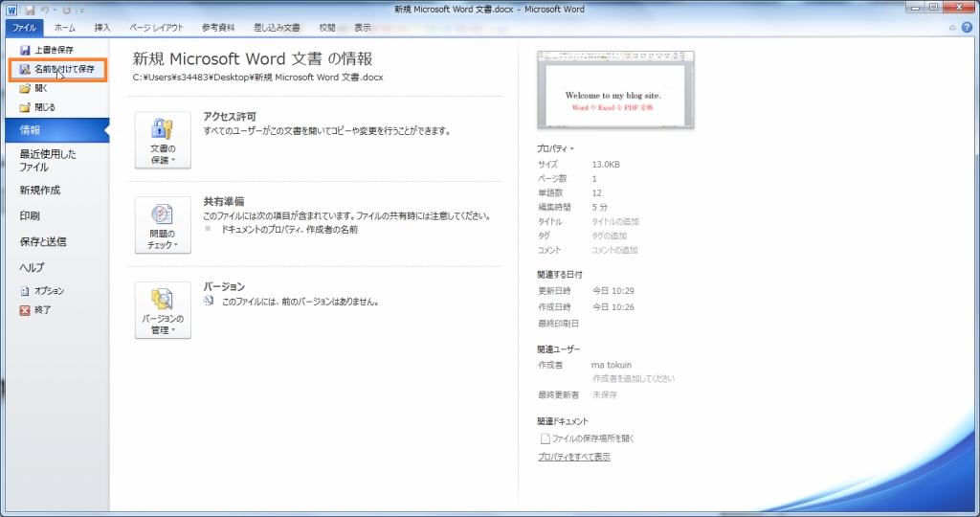Open the 参考資料 tab
This screenshot has width=980, height=517.
(x=218, y=28)
